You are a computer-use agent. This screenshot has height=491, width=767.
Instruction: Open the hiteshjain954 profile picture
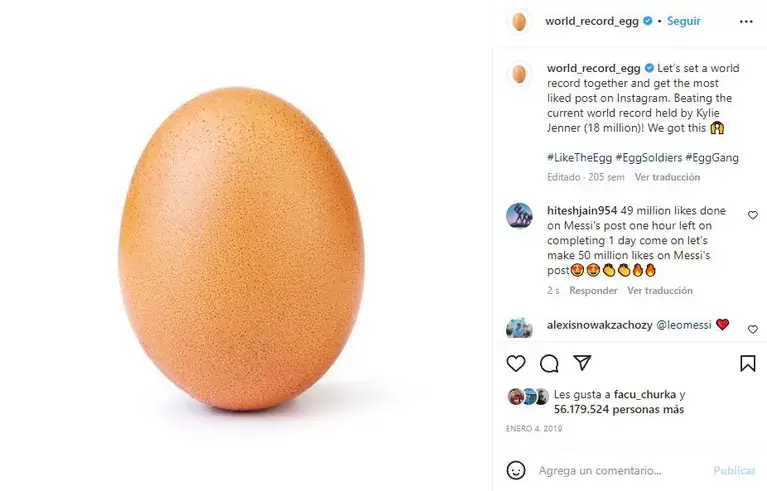click(x=519, y=216)
